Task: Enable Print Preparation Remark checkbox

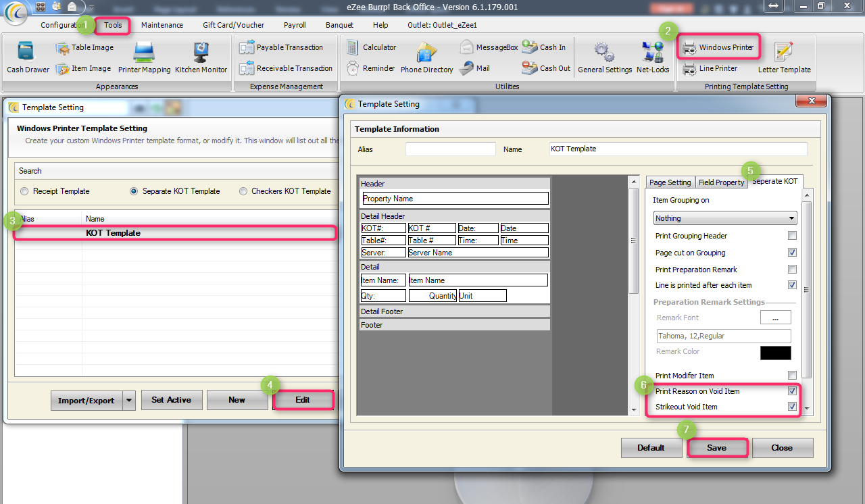Action: point(792,270)
